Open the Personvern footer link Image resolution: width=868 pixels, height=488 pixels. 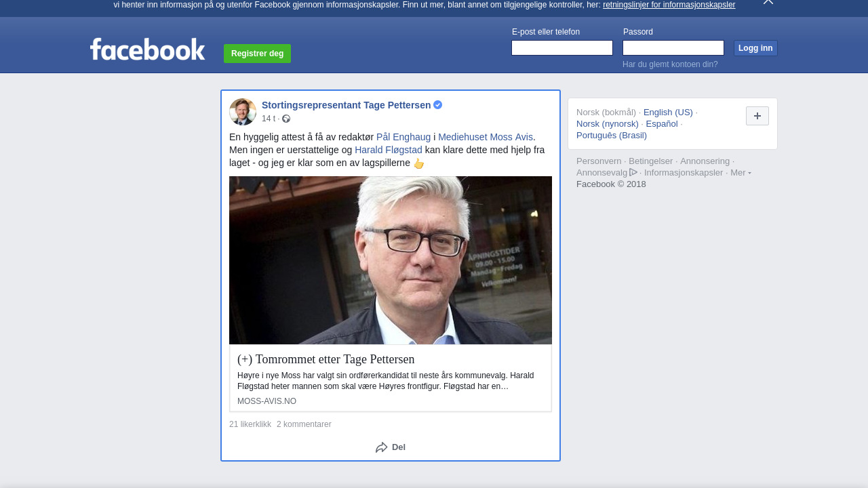point(599,161)
